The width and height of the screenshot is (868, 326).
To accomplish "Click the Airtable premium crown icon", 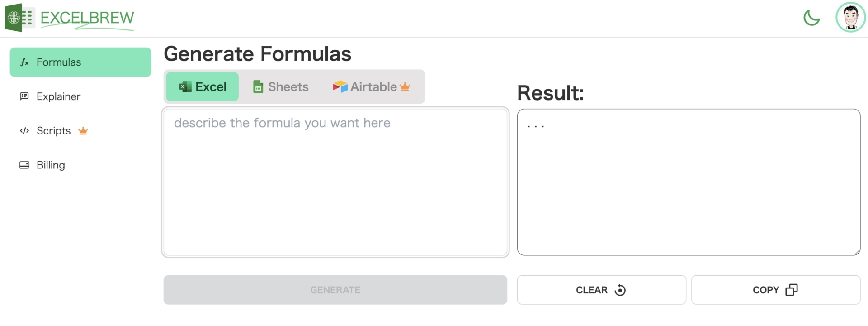I will point(405,86).
